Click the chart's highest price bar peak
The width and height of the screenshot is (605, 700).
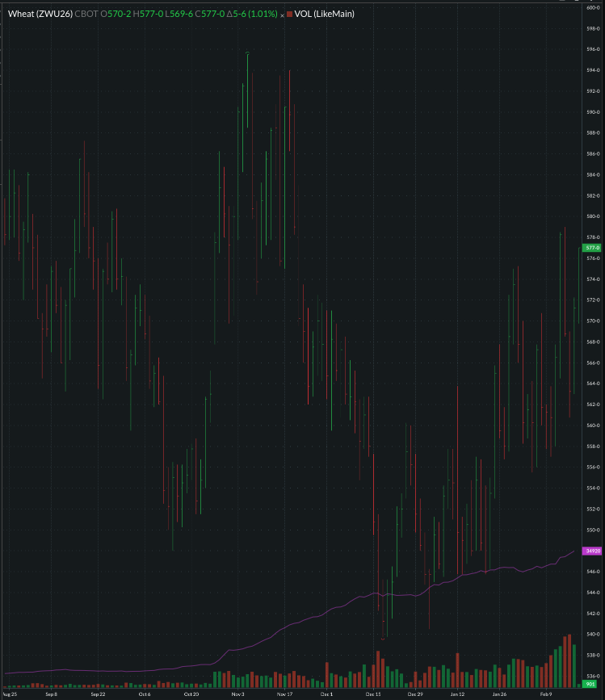246,53
